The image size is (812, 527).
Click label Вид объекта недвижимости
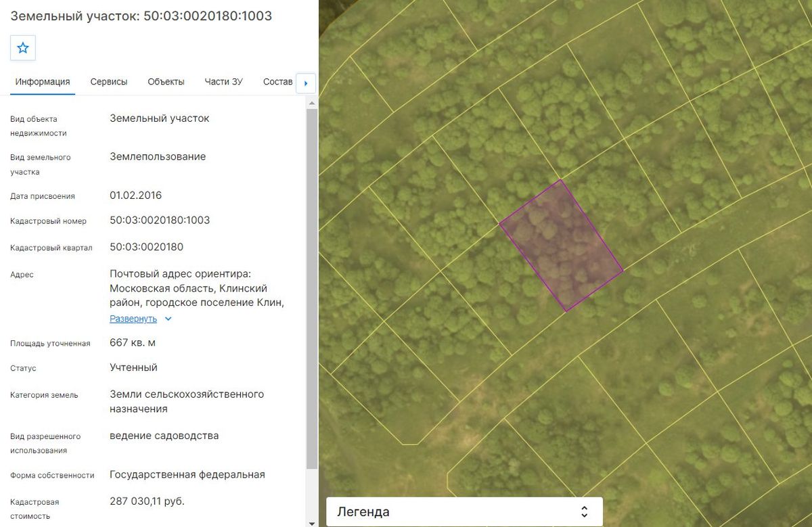pyautogui.click(x=38, y=126)
